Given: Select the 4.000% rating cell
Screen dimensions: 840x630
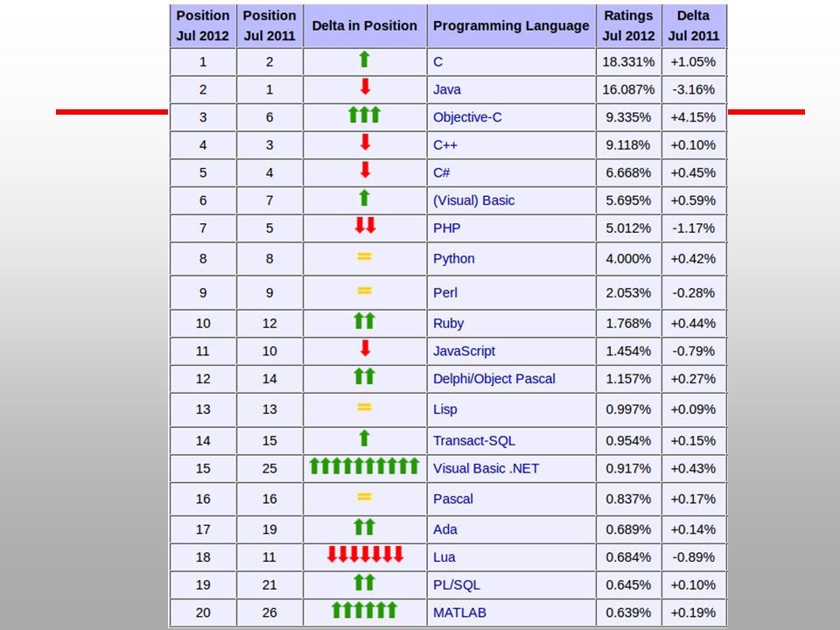Looking at the screenshot, I should (x=628, y=259).
